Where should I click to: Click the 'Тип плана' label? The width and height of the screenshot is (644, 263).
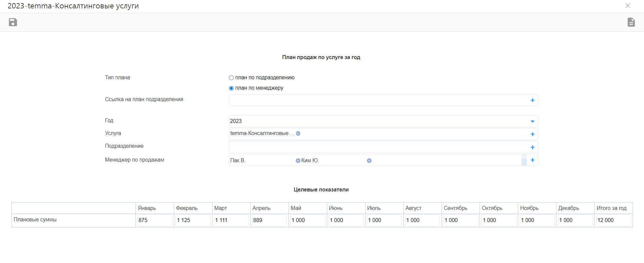click(117, 78)
